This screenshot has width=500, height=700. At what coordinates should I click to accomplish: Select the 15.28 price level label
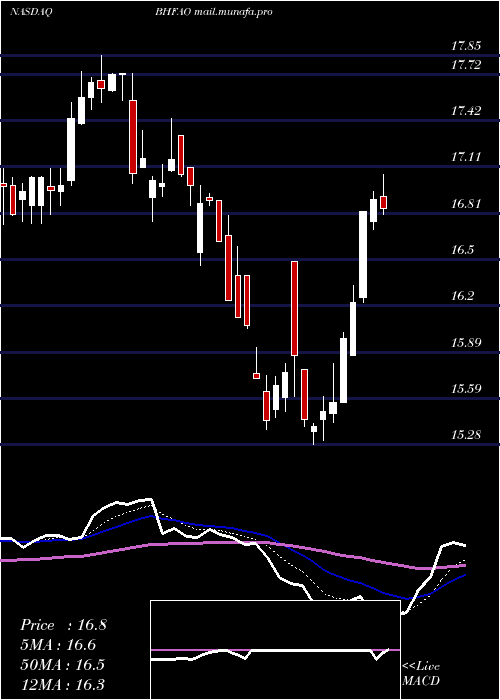point(466,434)
